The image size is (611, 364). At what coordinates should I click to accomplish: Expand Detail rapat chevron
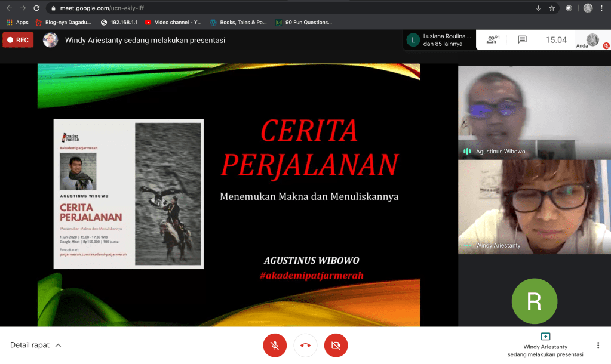[58, 346]
